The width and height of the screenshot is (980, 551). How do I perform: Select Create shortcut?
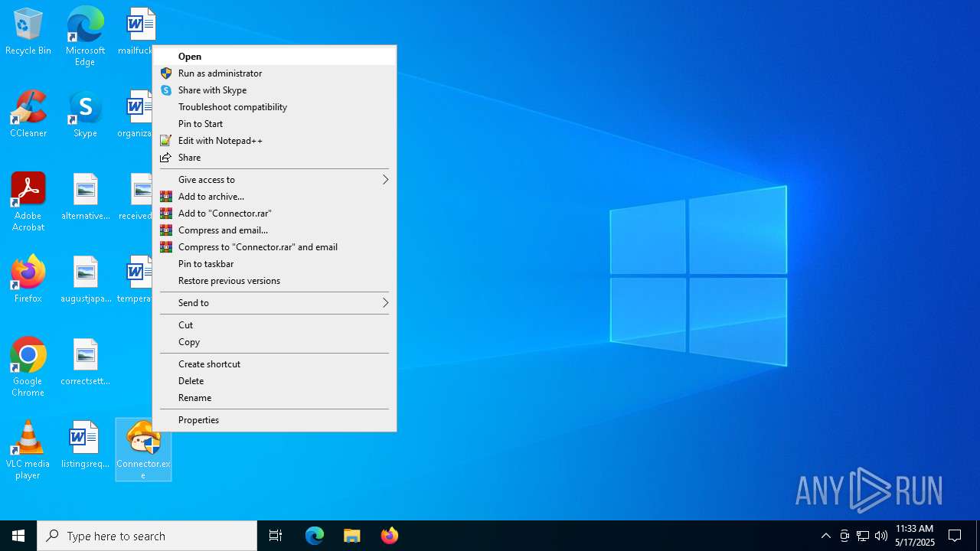275,364
